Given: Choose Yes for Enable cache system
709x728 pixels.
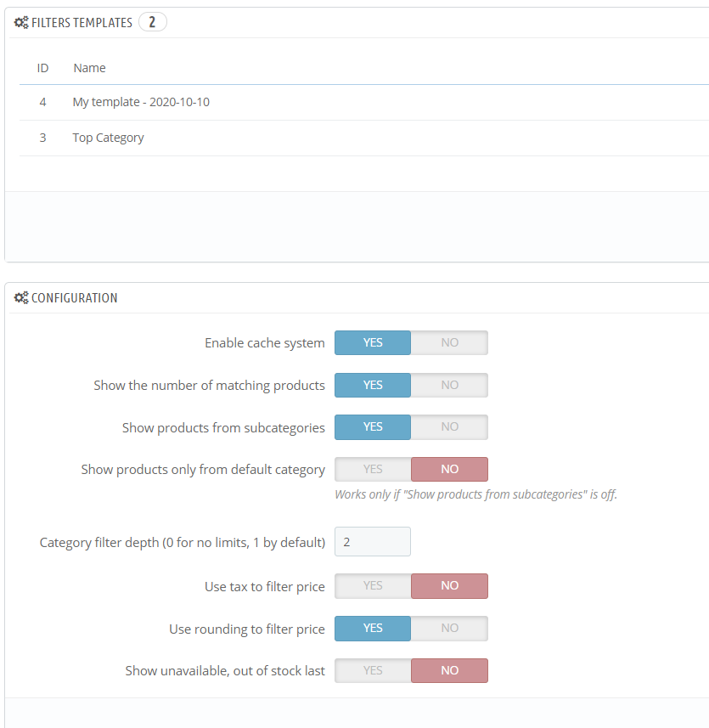Looking at the screenshot, I should 373,342.
